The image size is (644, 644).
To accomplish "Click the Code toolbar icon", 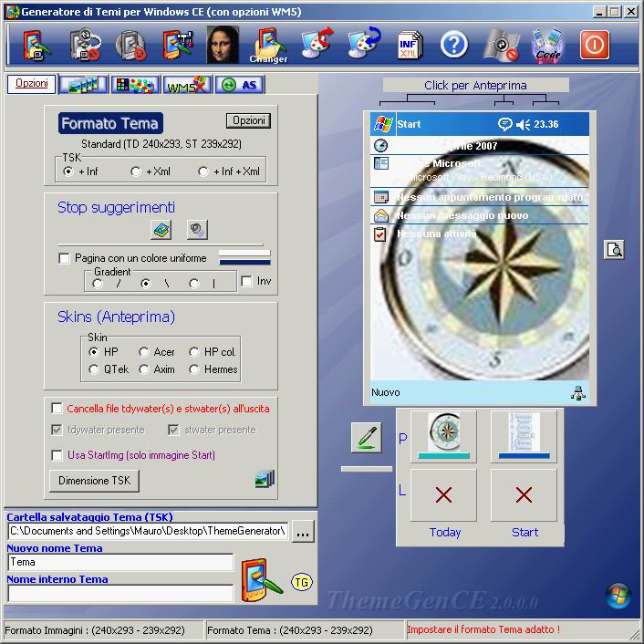I will 547,45.
